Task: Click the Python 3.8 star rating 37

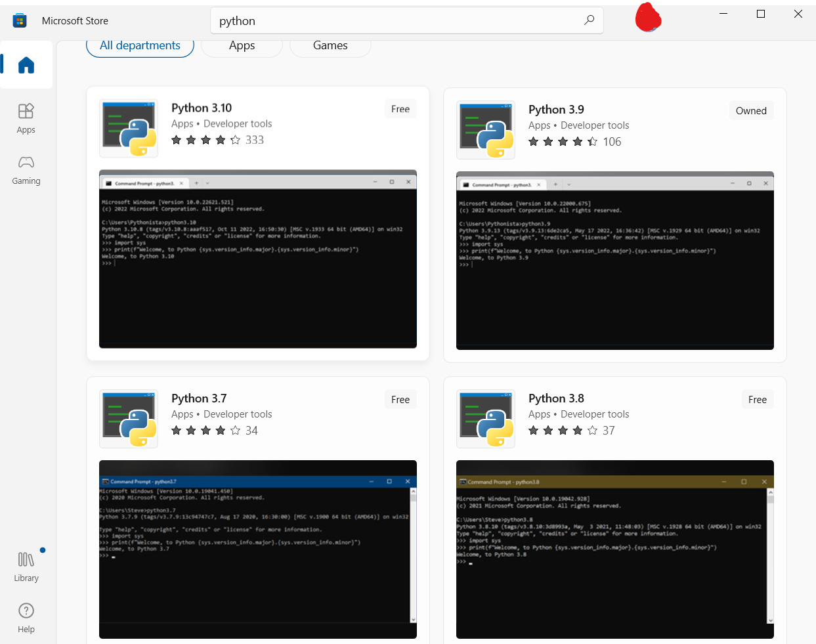Action: pos(572,430)
